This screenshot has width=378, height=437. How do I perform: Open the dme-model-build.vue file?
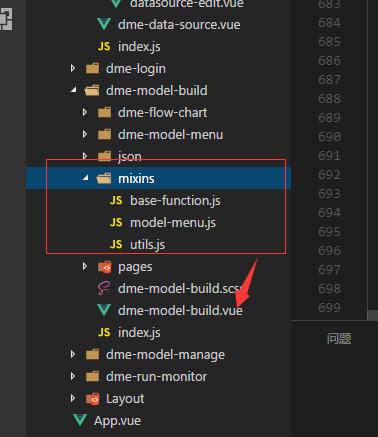point(180,311)
